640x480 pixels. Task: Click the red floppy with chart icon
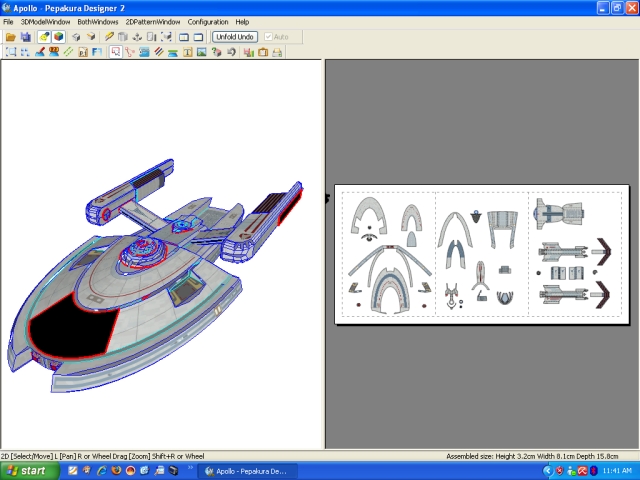pos(249,52)
